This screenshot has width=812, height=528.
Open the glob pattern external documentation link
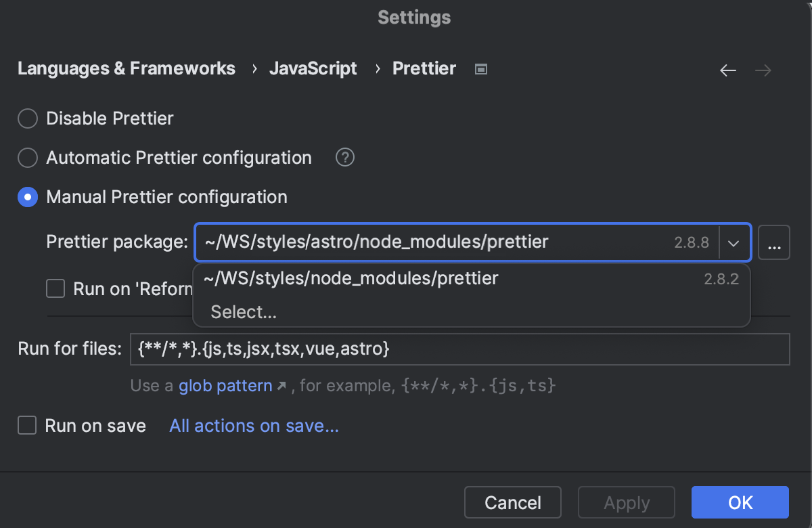tap(225, 385)
